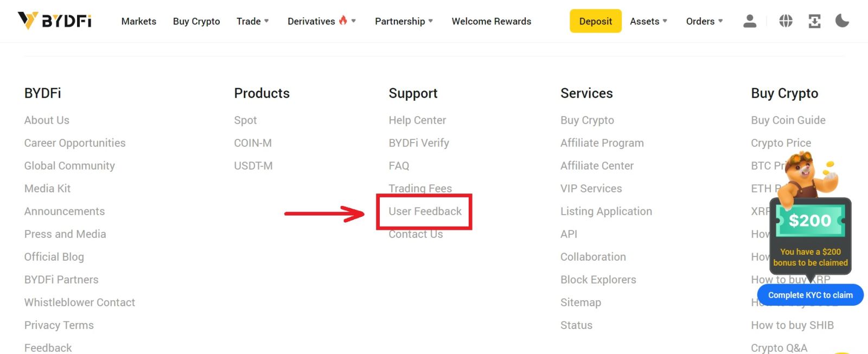Click Complete KYC to claim
Image resolution: width=868 pixels, height=354 pixels.
(810, 295)
